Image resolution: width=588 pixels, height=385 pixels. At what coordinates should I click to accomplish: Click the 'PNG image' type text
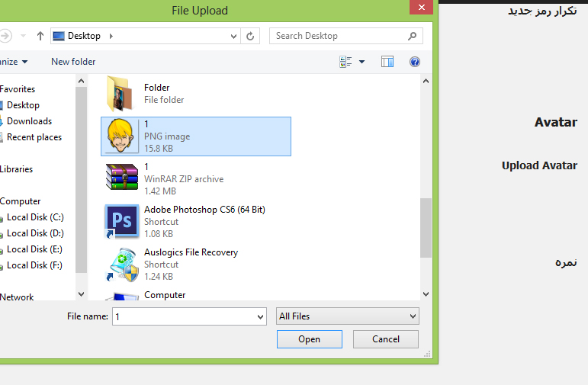coord(167,136)
